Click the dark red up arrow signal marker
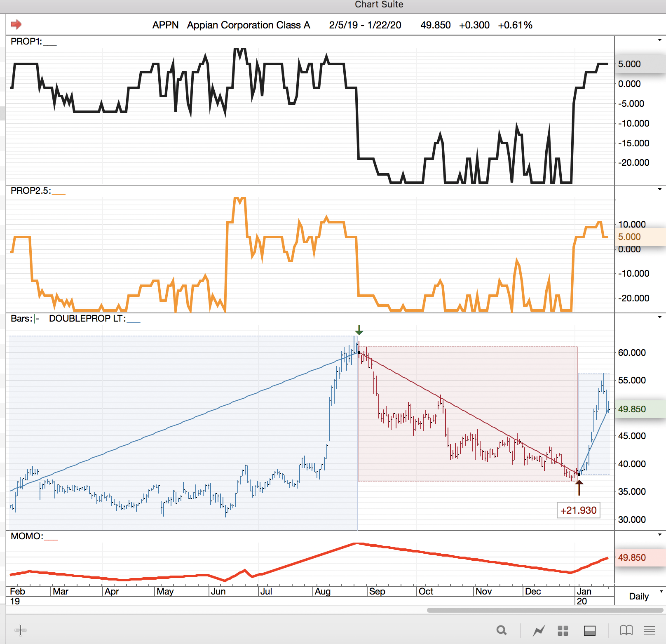Image resolution: width=666 pixels, height=644 pixels. (x=579, y=488)
